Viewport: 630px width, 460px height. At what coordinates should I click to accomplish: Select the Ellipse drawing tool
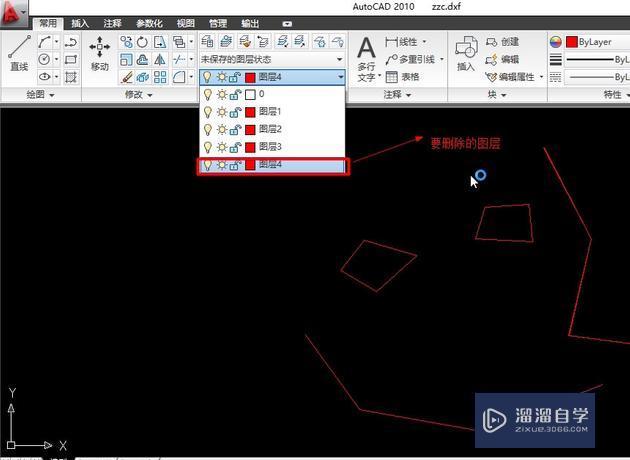coord(44,77)
